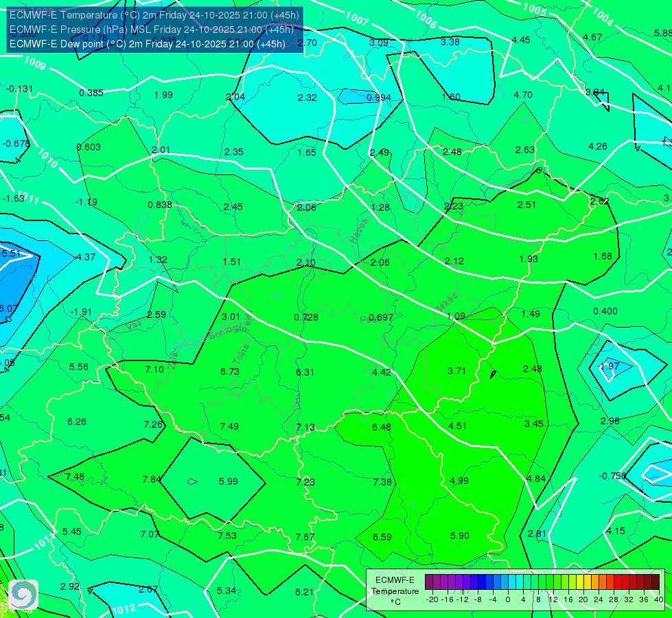Click the 2.51 grid value
The height and width of the screenshot is (618, 672).
526,205
